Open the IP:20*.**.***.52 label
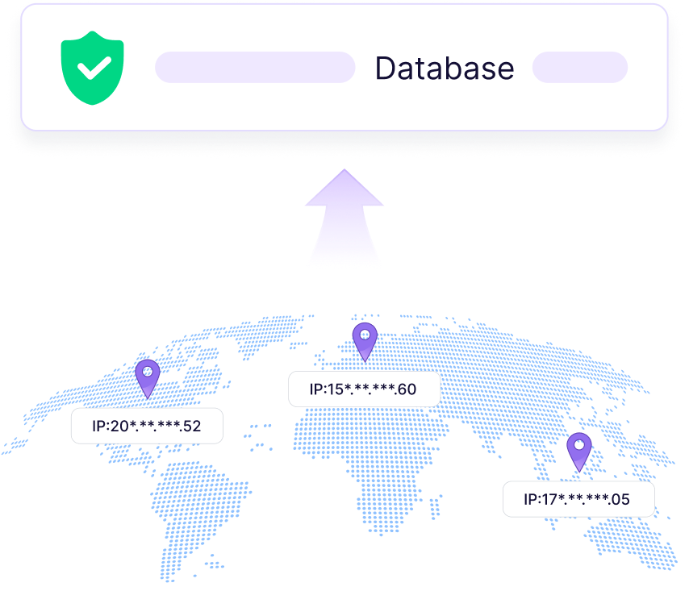This screenshot has width=689, height=616. (147, 426)
